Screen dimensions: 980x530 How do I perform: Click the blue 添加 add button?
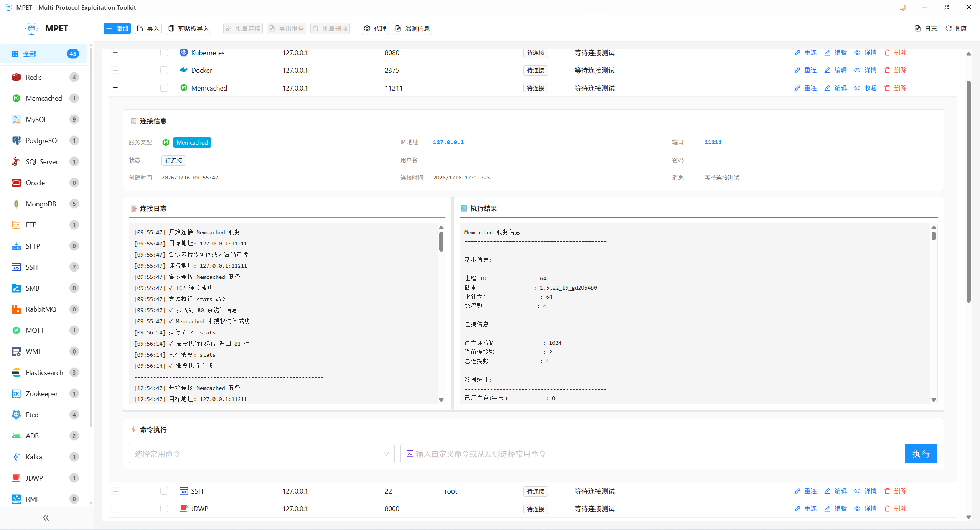point(117,29)
